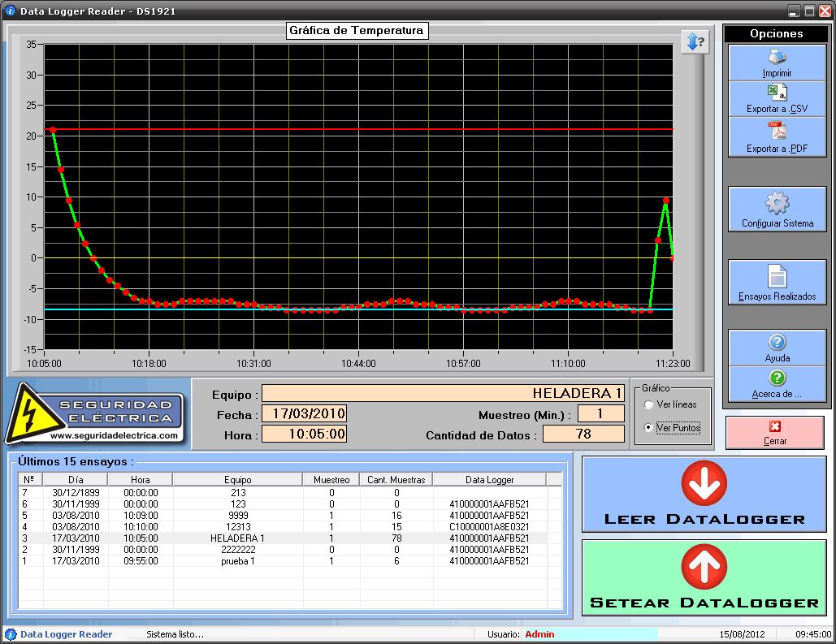Open Configurar Sistema gear icon
The height and width of the screenshot is (644, 836).
tap(777, 203)
